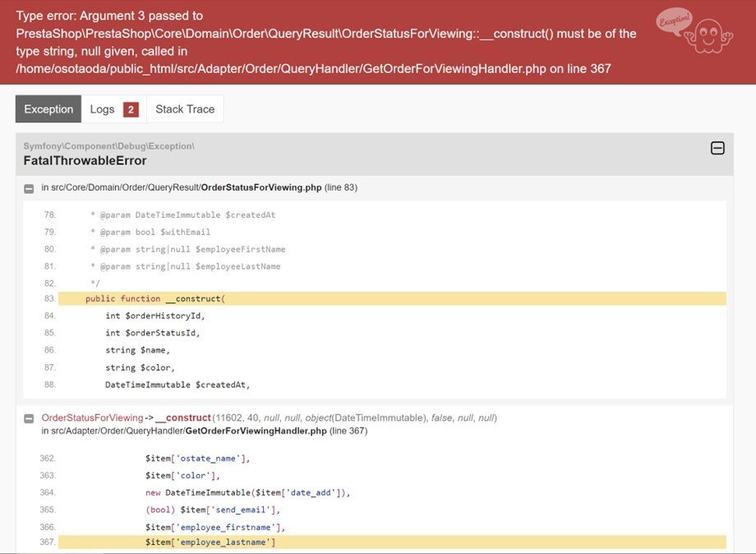756x554 pixels.
Task: Click code line 'string $name,'
Action: pyautogui.click(x=137, y=350)
